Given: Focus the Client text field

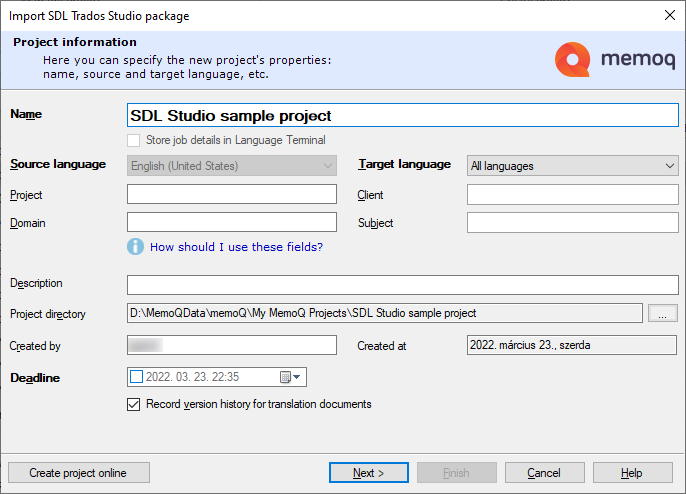Looking at the screenshot, I should pyautogui.click(x=572, y=194).
